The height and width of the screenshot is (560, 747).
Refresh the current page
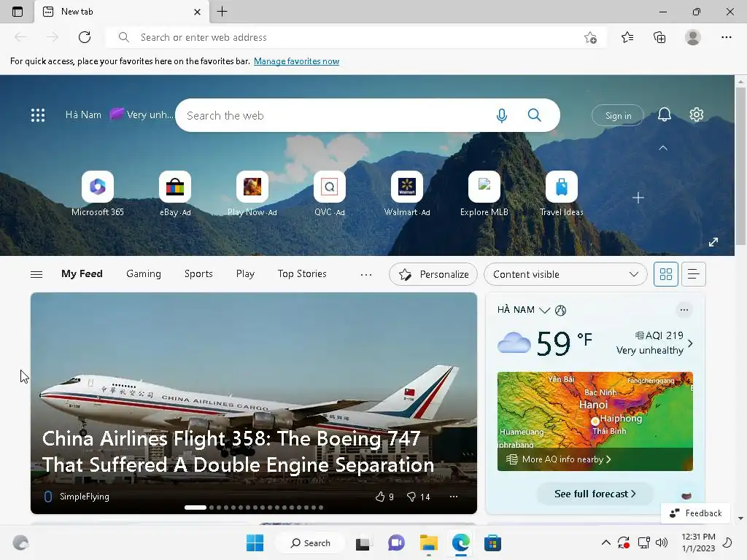point(85,37)
